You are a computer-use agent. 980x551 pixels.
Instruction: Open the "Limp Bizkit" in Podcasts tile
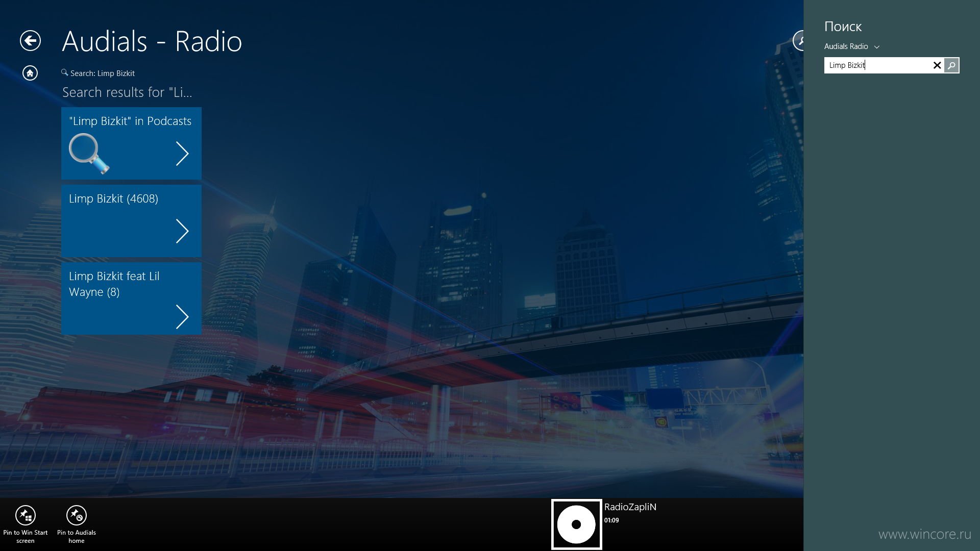(x=131, y=143)
